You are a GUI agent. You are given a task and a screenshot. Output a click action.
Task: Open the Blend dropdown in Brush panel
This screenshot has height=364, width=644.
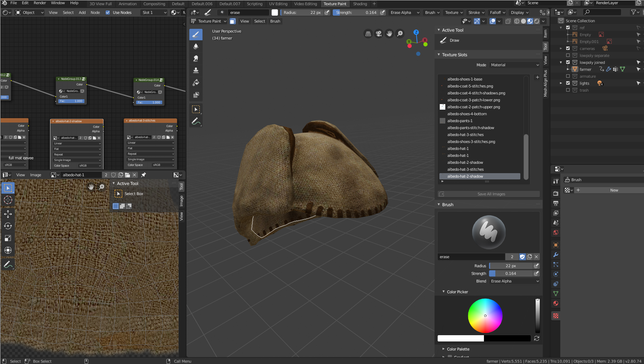click(x=514, y=281)
